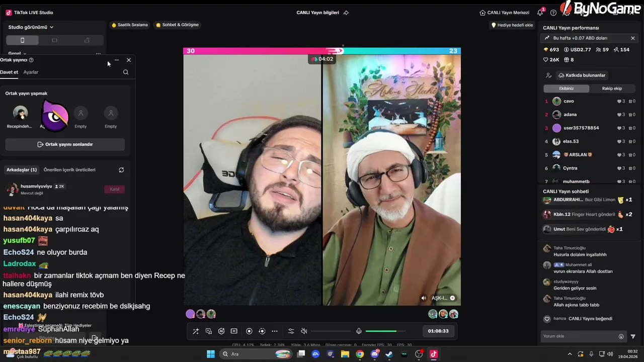Click Hediye hedefi ekle

click(x=512, y=25)
